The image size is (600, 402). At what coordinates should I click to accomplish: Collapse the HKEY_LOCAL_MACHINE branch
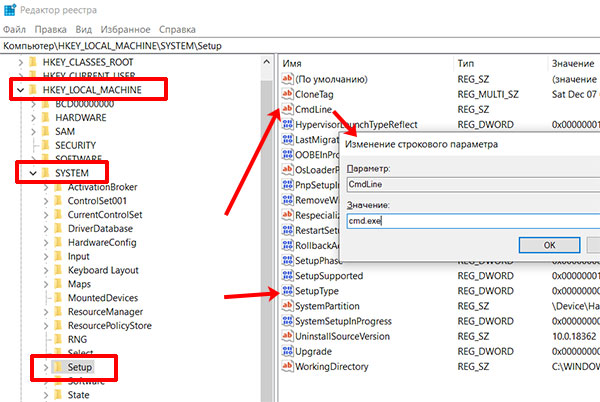(23, 90)
